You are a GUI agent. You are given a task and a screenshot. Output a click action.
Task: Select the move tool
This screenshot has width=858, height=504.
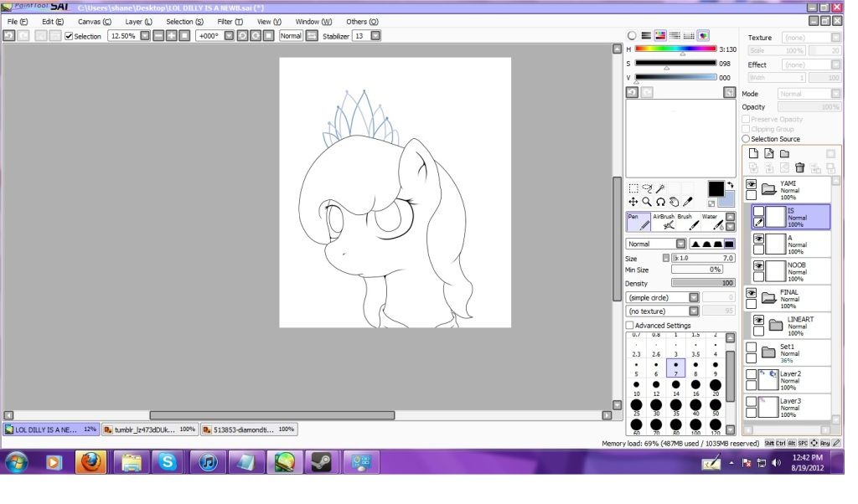[x=633, y=202]
